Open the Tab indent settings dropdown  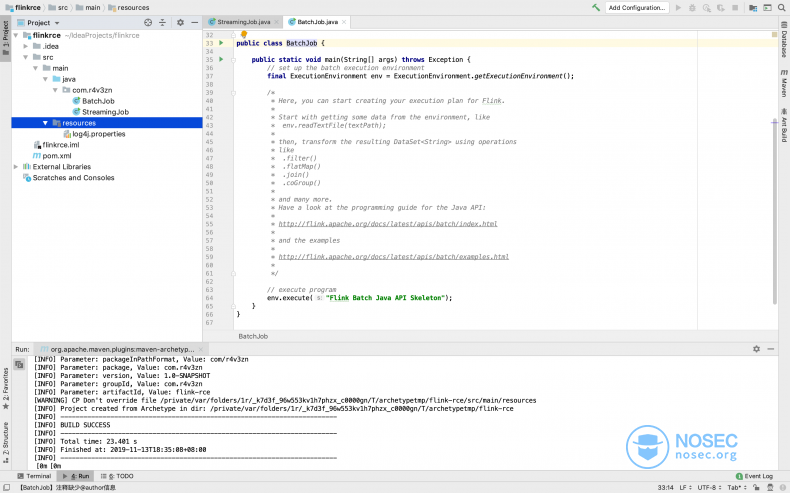[x=737, y=487]
